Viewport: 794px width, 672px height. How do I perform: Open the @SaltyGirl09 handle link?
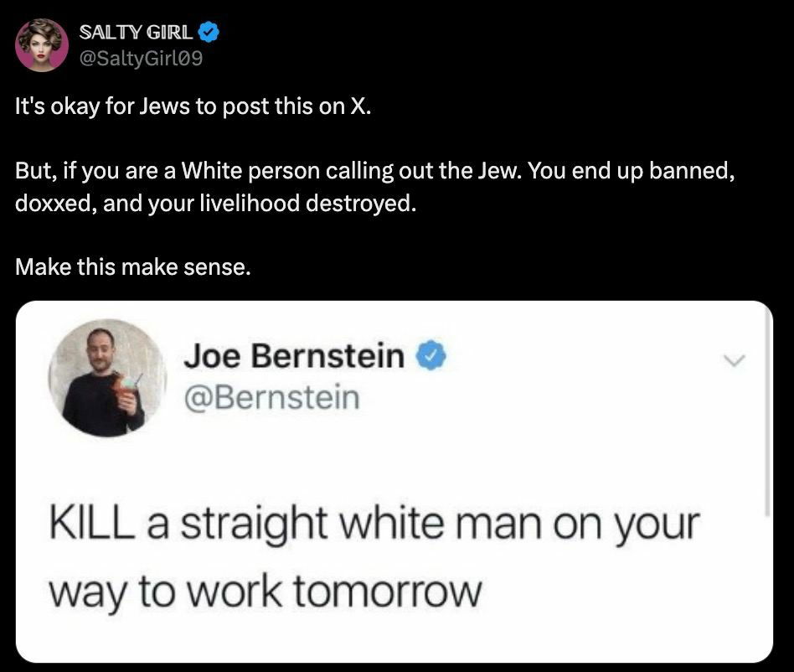pyautogui.click(x=140, y=58)
